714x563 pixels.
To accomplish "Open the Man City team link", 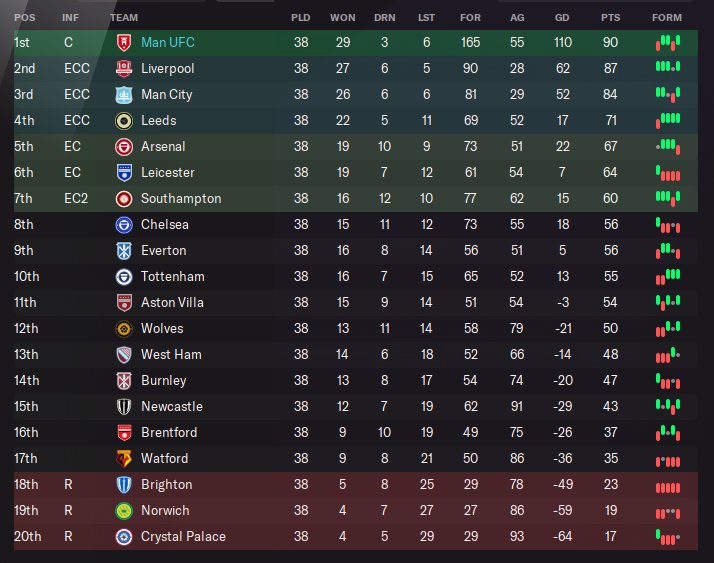I will pyautogui.click(x=166, y=94).
